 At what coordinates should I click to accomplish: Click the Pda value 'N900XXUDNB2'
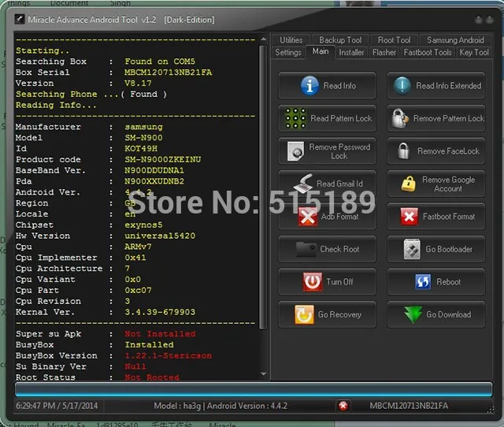click(x=154, y=181)
